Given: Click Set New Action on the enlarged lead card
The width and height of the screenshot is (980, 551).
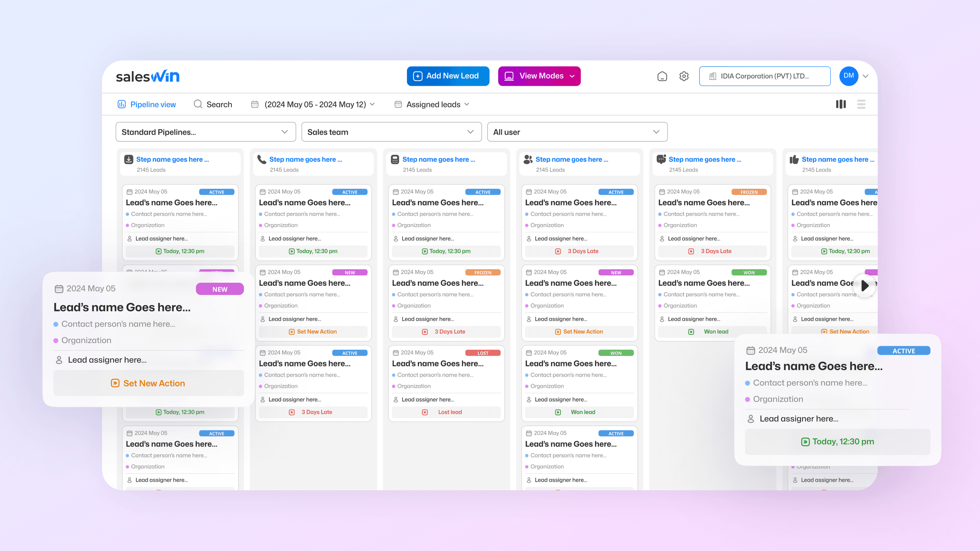Looking at the screenshot, I should [x=148, y=383].
